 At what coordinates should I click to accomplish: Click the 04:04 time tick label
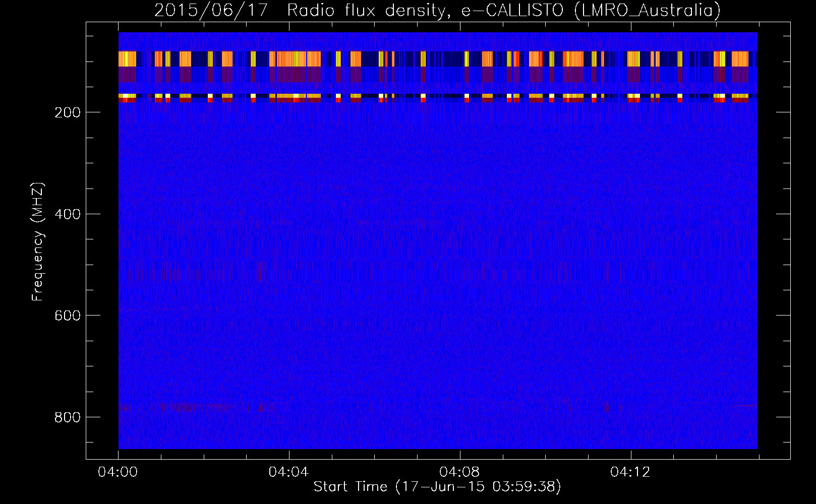[289, 472]
